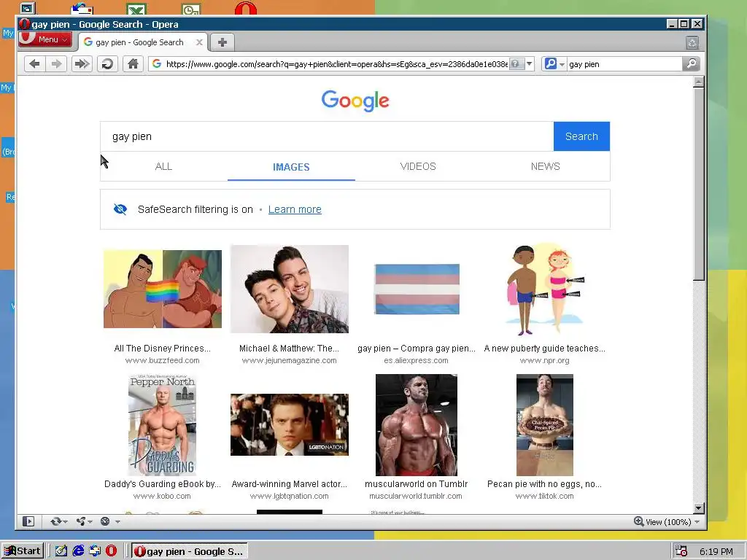Click the 'Pecan pie with no eggs, no...' caption
The height and width of the screenshot is (560, 747).
[544, 484]
